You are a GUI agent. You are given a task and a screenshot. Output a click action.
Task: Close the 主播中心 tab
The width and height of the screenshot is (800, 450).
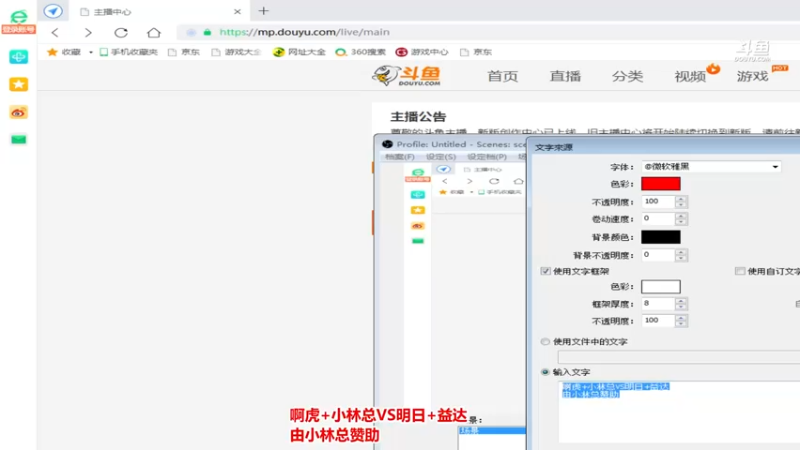point(237,11)
